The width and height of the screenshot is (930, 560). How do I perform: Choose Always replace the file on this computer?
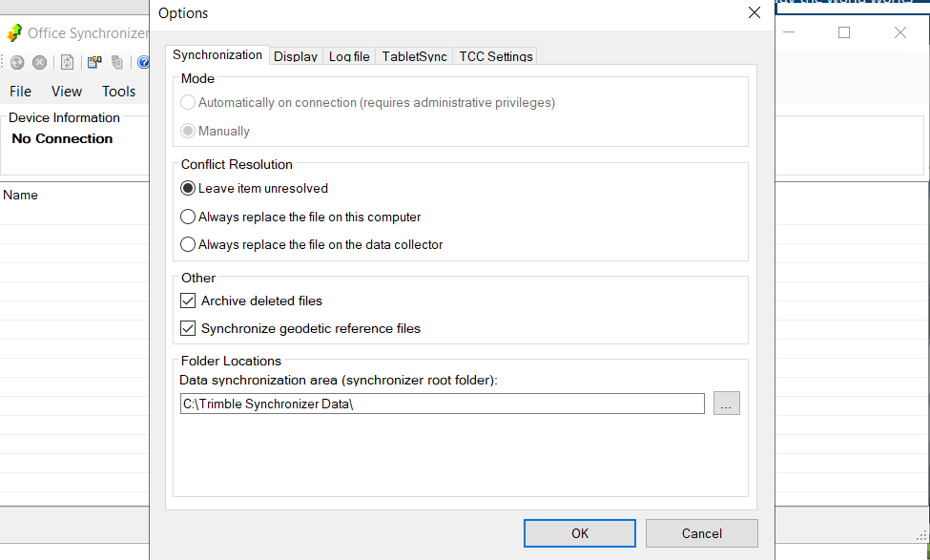pyautogui.click(x=188, y=217)
